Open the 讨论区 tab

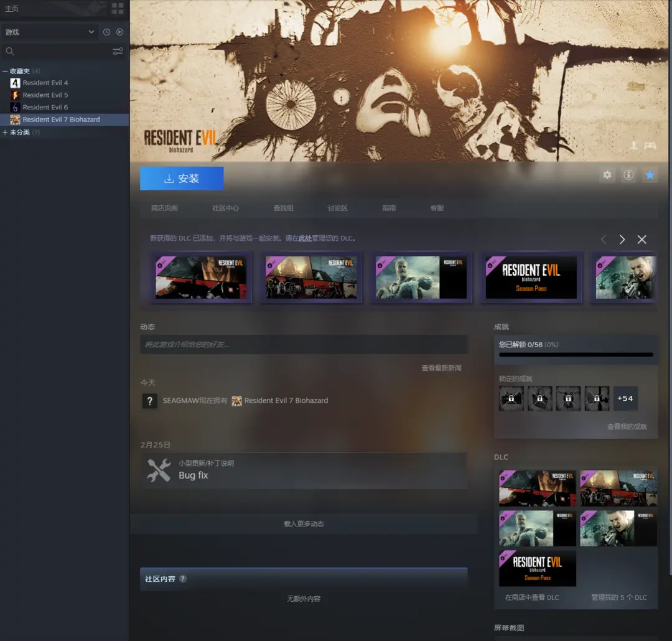338,208
